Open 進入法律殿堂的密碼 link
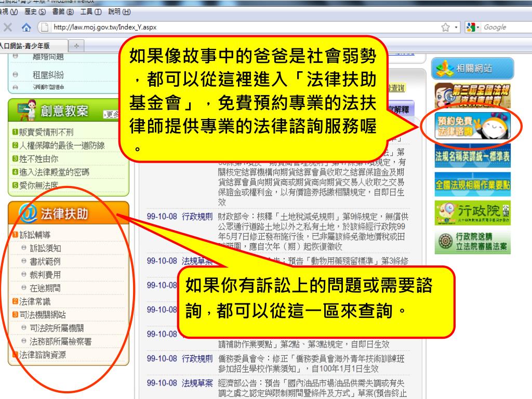Screen dimensions: 532x399 54,172
